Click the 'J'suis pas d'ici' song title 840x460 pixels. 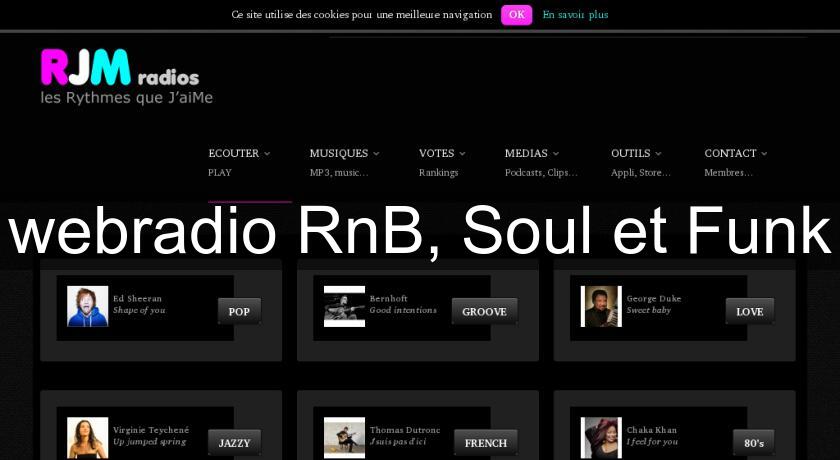(x=398, y=442)
